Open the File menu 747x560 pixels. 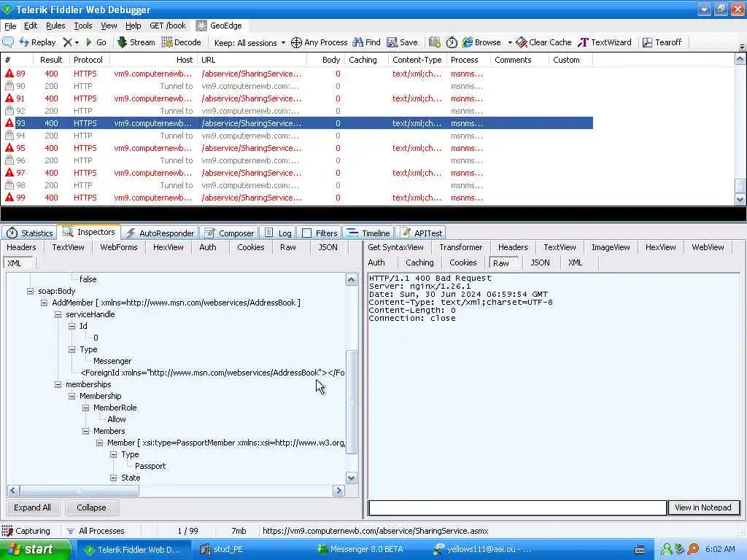point(10,26)
